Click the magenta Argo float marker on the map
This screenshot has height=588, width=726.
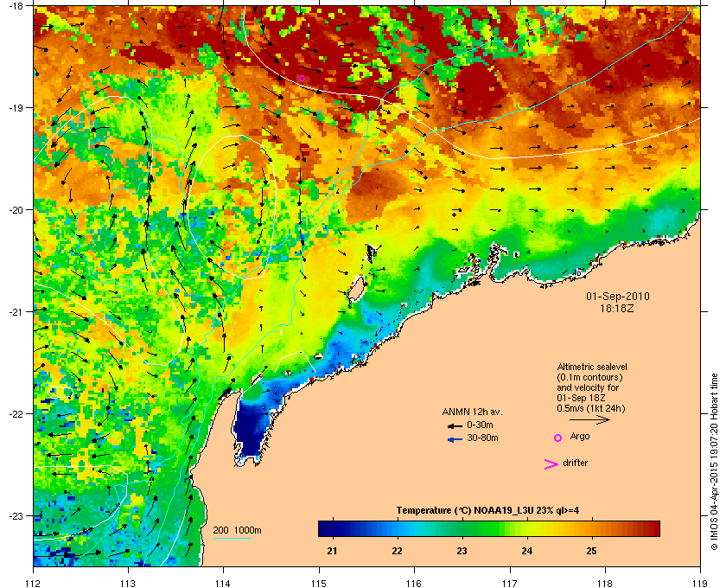coord(302,79)
